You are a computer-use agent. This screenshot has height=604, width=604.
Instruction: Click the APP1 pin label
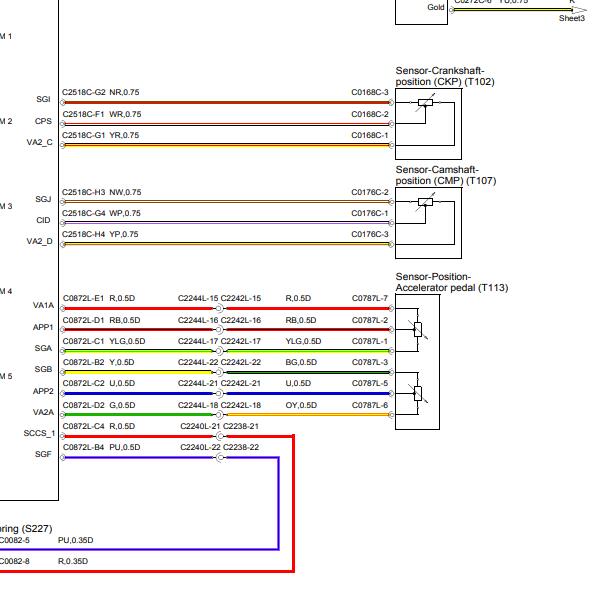[43, 327]
